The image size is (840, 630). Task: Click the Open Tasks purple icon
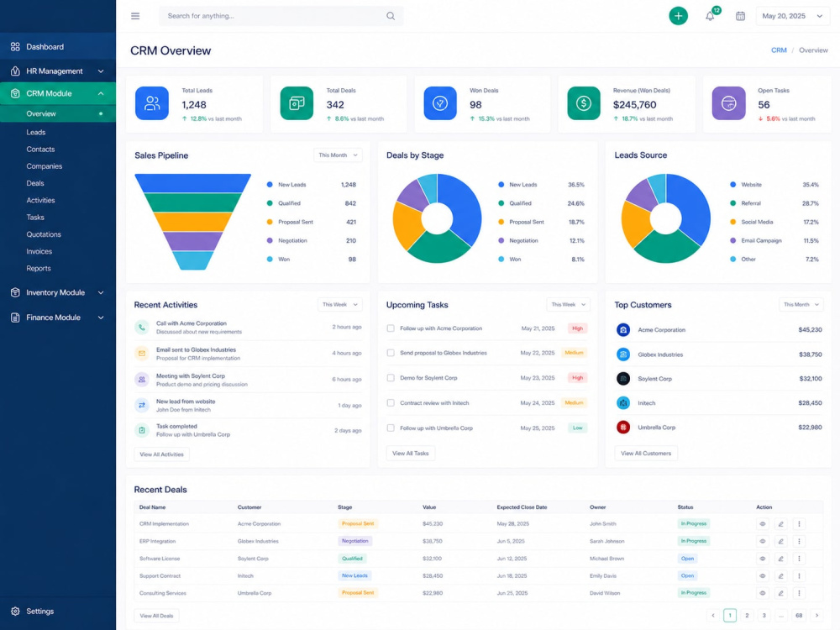point(728,102)
